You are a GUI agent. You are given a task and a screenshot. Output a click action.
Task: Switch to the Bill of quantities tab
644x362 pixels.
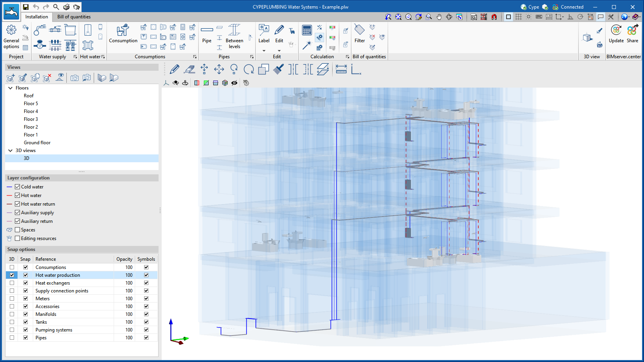pos(74,17)
